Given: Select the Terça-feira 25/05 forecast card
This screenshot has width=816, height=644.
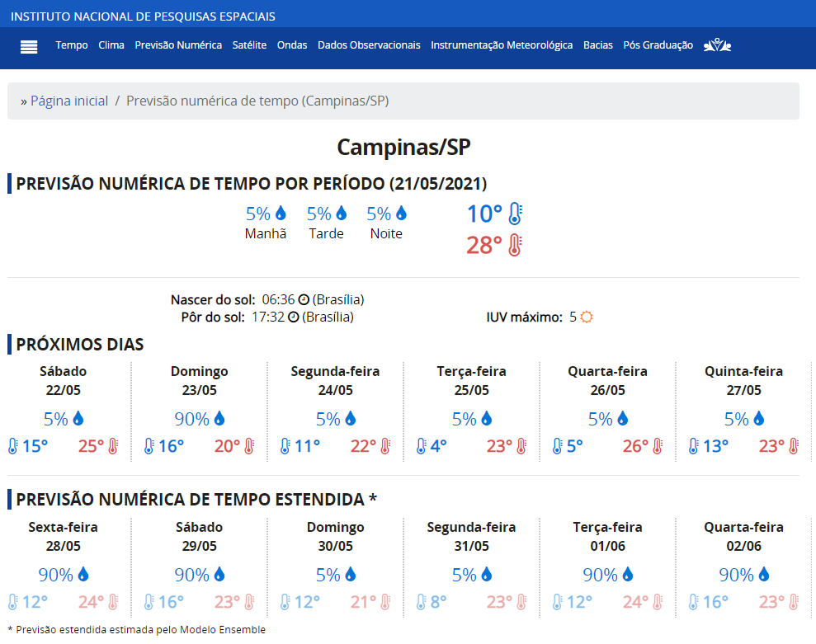Looking at the screenshot, I should click(471, 411).
